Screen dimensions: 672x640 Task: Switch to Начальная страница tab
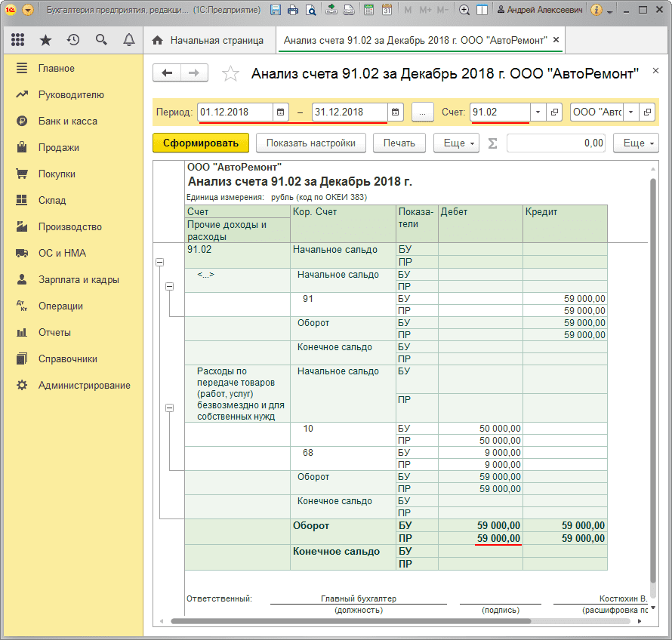point(208,40)
